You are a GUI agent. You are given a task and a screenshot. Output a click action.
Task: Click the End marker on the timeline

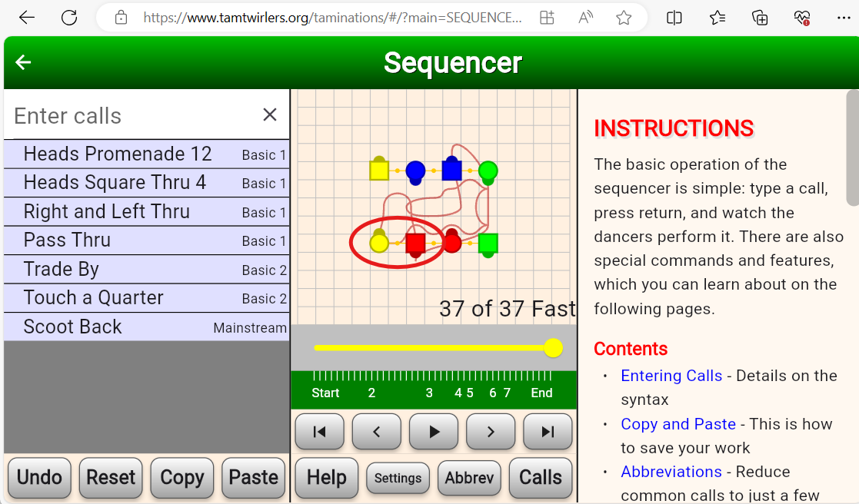pos(541,393)
